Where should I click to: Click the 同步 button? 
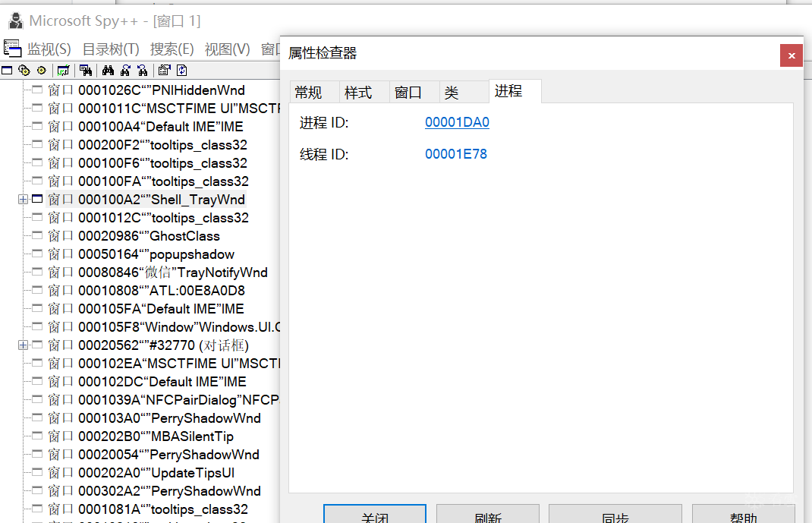click(x=615, y=515)
